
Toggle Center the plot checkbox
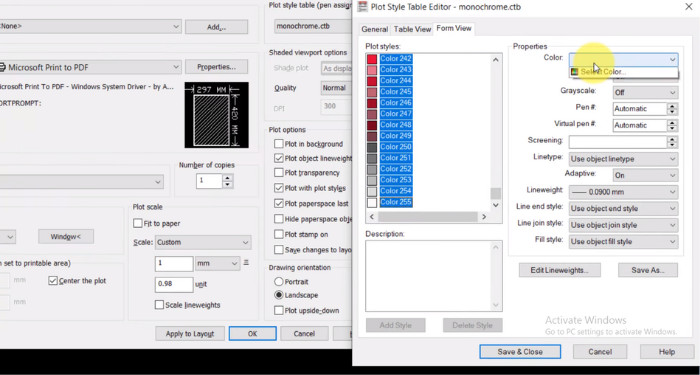point(53,280)
